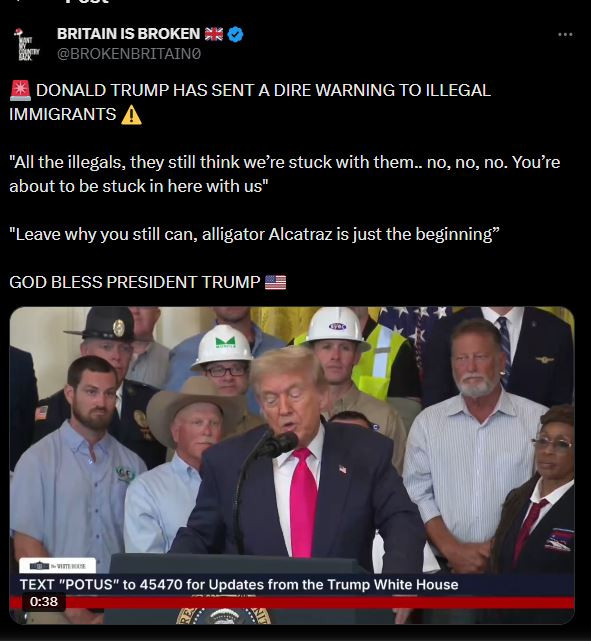591x641 pixels.
Task: Click the US flag emoji after TRUMP
Action: pos(275,282)
